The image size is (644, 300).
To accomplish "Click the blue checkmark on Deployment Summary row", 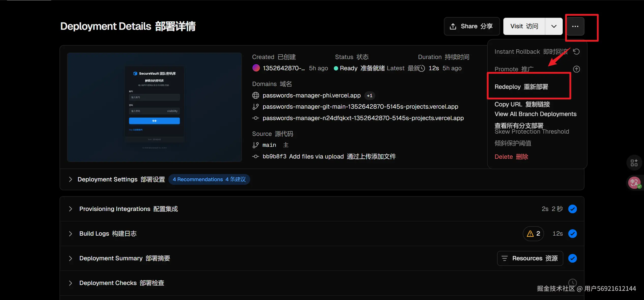I will [572, 258].
